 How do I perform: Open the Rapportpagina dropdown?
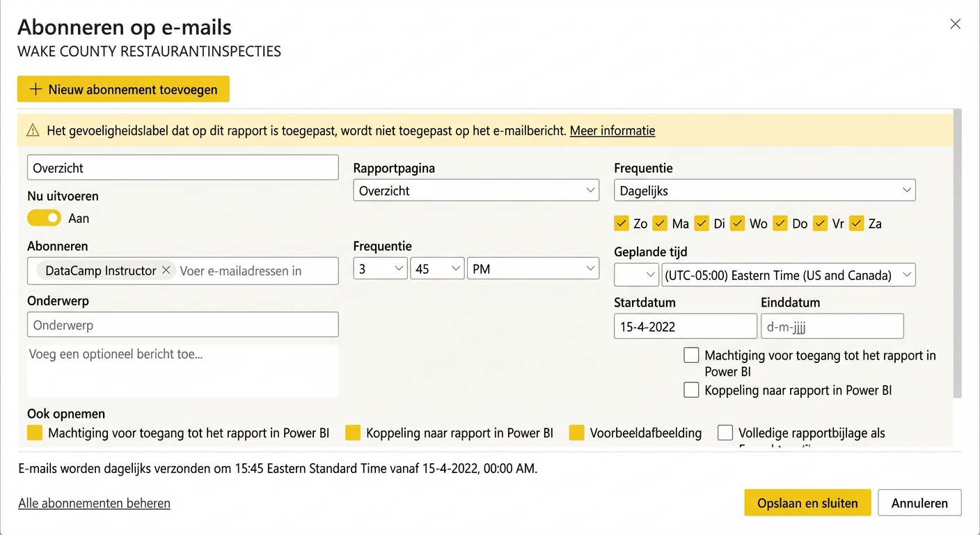[x=476, y=190]
